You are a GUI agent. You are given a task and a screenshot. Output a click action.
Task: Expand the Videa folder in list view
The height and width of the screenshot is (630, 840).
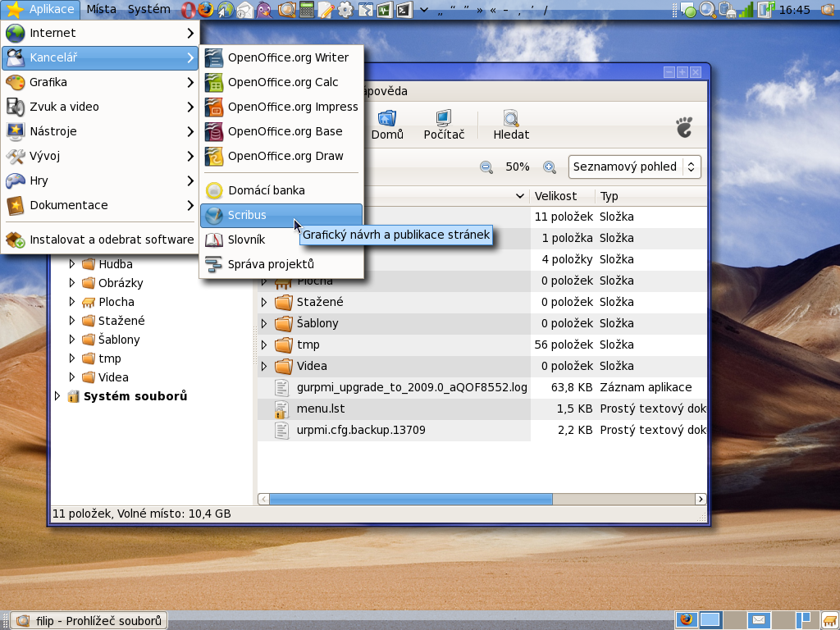264,366
